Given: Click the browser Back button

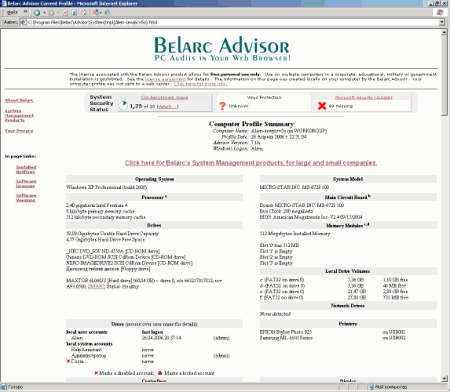Looking at the screenshot, I should click(37, 13).
